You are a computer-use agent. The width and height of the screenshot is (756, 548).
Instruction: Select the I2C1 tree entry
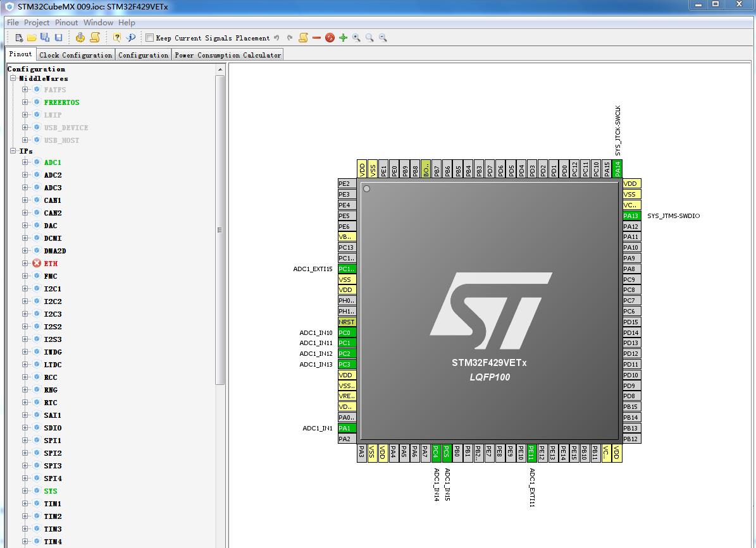tap(53, 288)
